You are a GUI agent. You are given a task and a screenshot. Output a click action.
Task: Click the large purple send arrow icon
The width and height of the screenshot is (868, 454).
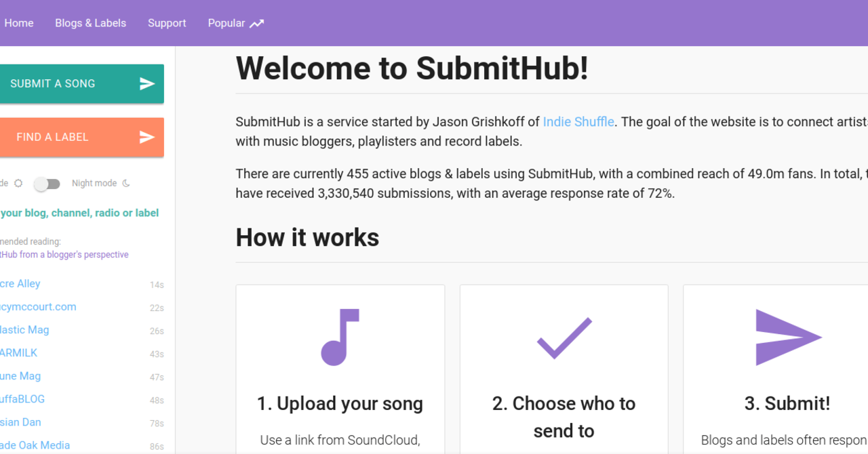[789, 337]
